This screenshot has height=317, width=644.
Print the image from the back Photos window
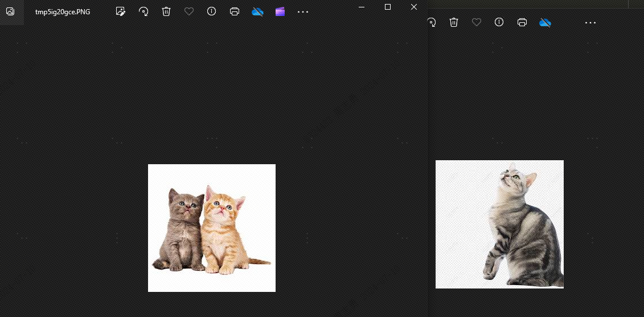tap(522, 22)
